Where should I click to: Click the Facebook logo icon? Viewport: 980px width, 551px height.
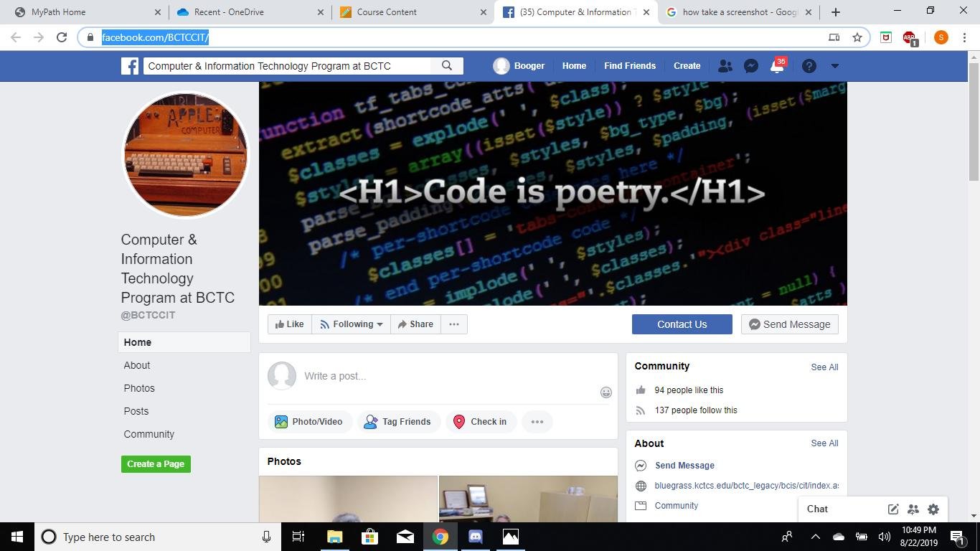pyautogui.click(x=130, y=66)
